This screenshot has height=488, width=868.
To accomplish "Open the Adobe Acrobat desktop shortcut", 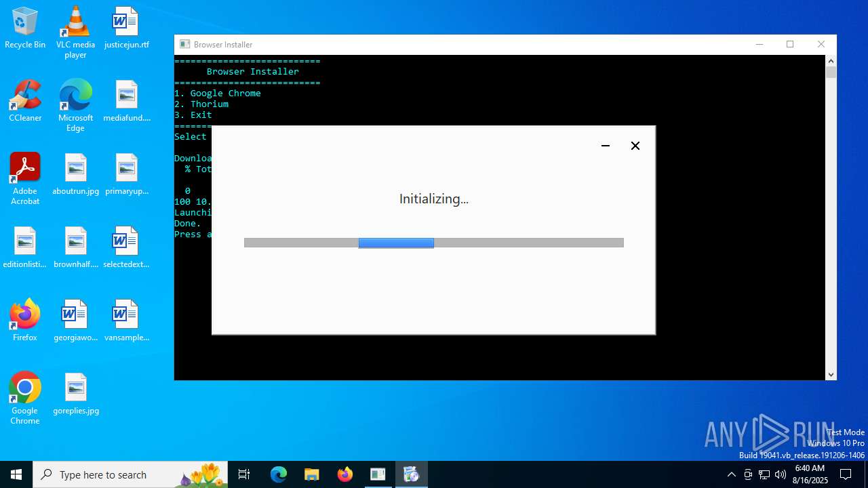I will (x=25, y=179).
